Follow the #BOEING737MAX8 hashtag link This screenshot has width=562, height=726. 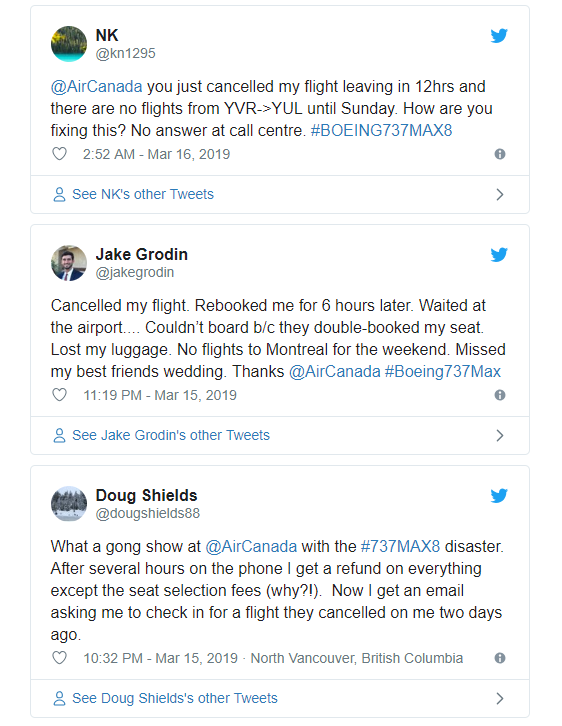pyautogui.click(x=381, y=131)
